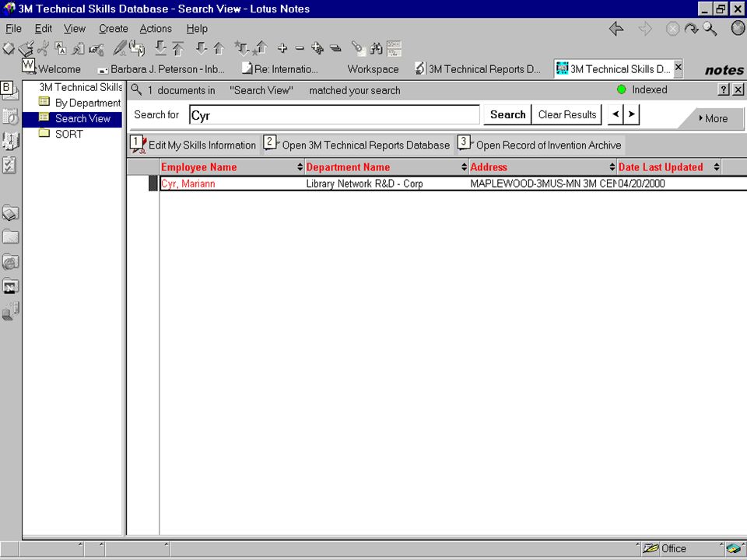Screen dimensions: 747x560
Task: Click the plain up arrow Previous icon
Action: 219,48
